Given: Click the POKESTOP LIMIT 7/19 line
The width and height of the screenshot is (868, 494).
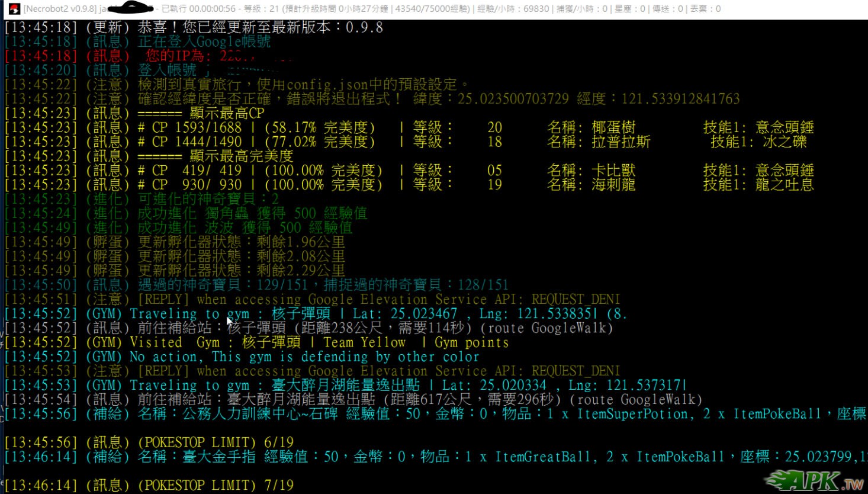Looking at the screenshot, I should (149, 485).
